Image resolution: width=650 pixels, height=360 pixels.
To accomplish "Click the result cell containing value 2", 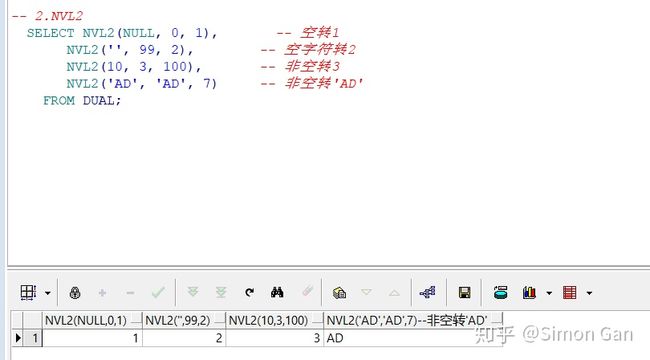I will (184, 338).
